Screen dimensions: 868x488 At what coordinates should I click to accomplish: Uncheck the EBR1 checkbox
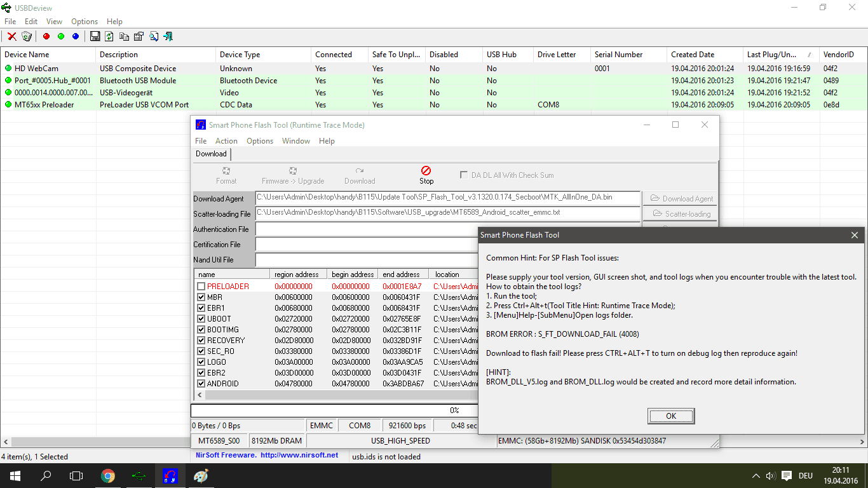click(201, 308)
